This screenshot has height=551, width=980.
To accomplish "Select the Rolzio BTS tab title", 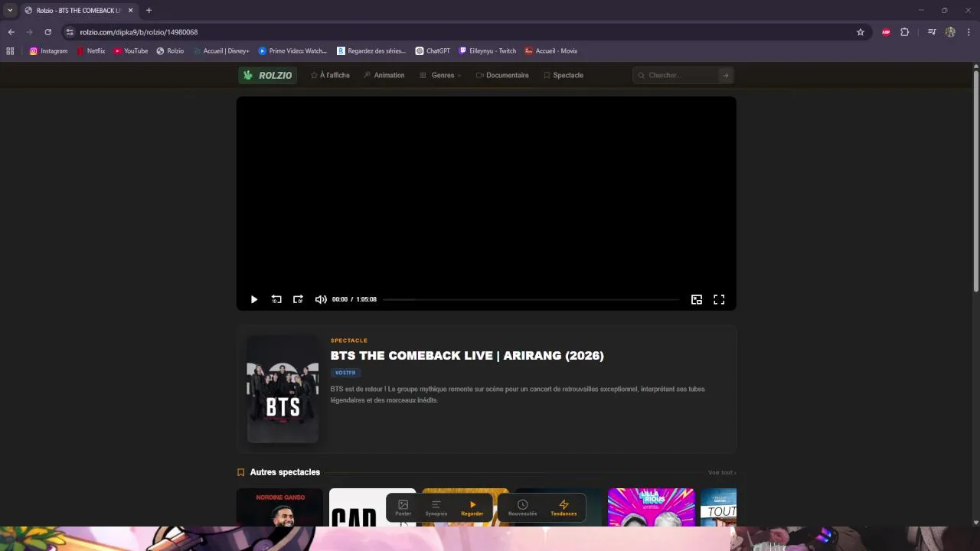I will click(x=79, y=10).
